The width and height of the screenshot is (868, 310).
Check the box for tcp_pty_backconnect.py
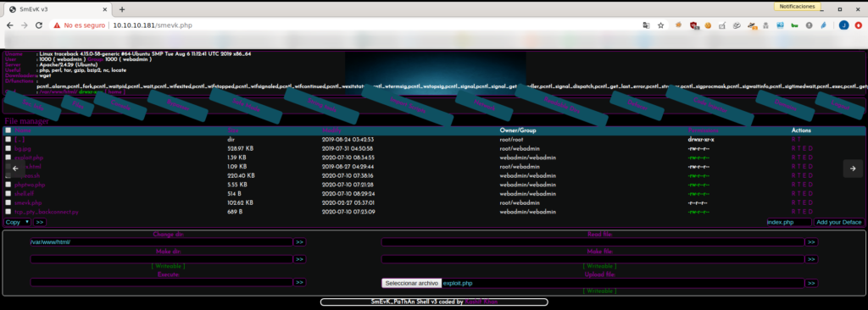[x=8, y=211]
